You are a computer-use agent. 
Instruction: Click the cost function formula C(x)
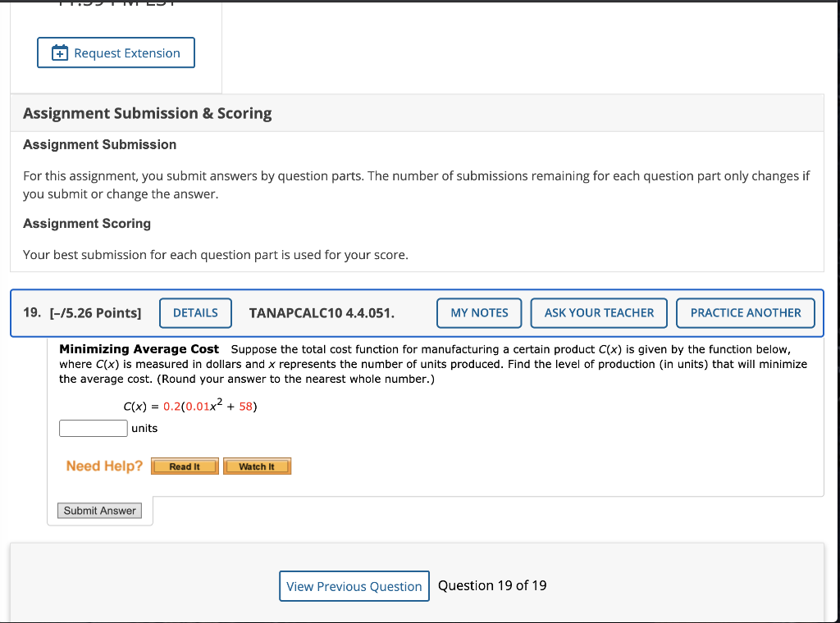coord(189,406)
